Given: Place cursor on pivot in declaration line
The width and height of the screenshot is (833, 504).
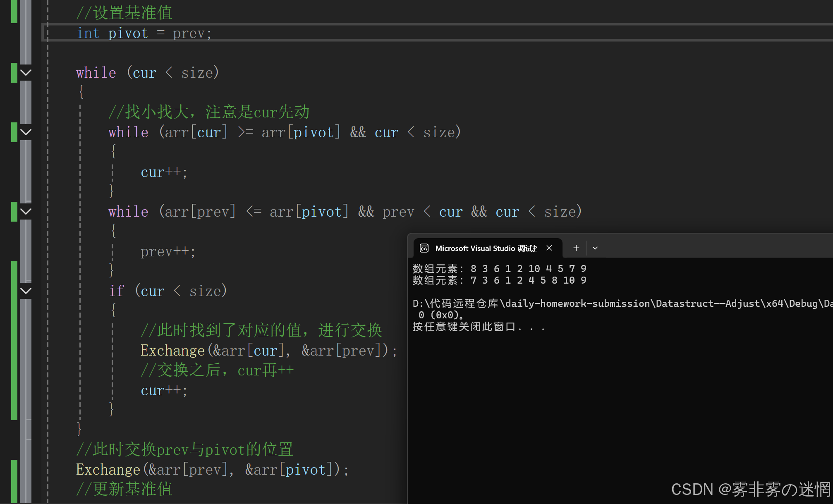Looking at the screenshot, I should click(128, 33).
